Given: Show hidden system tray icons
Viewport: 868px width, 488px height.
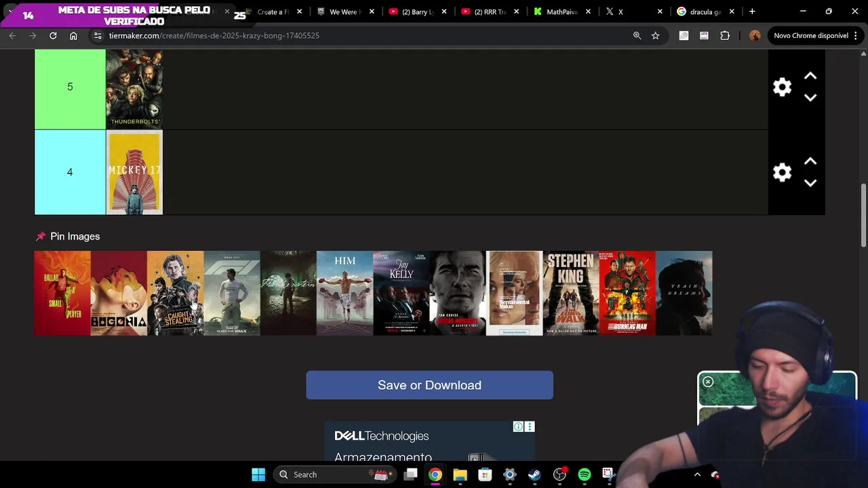Looking at the screenshot, I should tap(697, 474).
